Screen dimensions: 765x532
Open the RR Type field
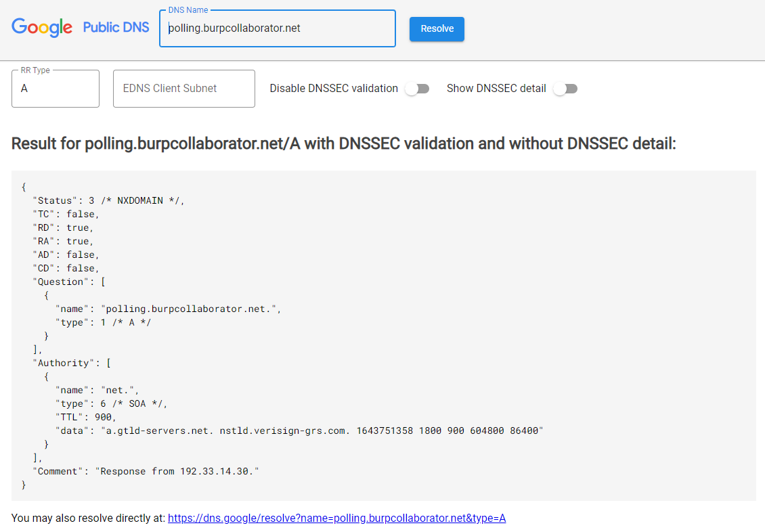click(x=56, y=88)
